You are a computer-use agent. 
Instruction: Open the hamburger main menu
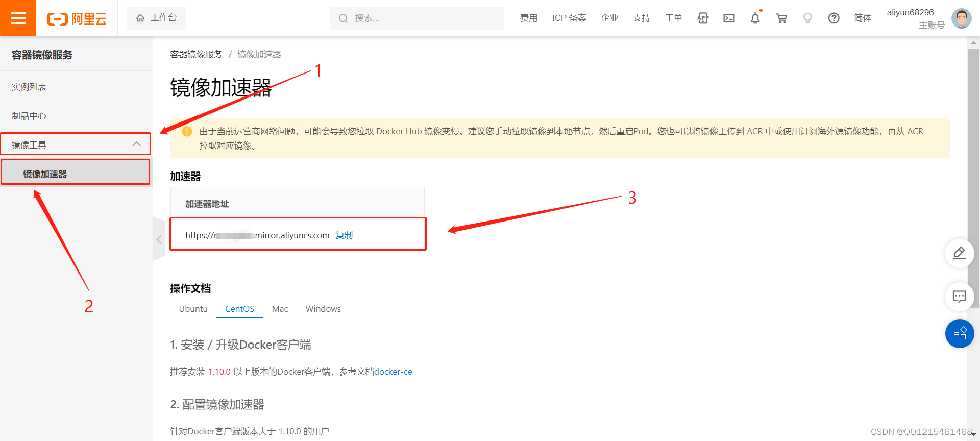click(x=18, y=18)
